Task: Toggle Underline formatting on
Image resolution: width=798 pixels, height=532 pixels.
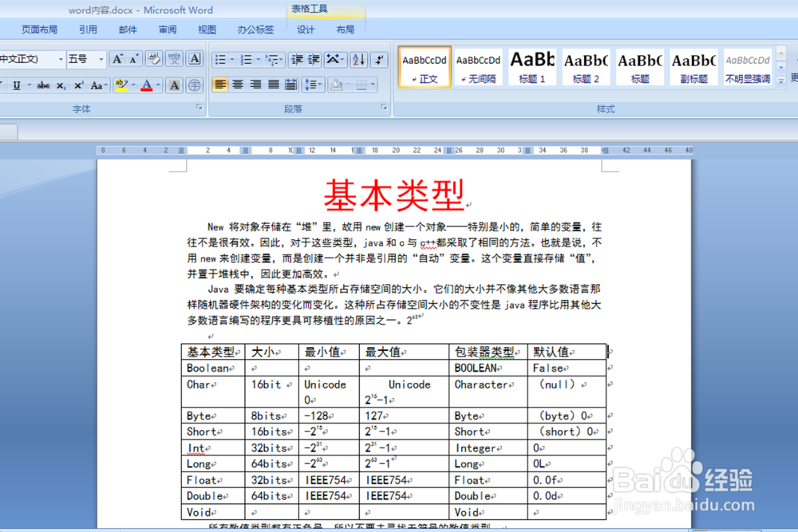Action: pyautogui.click(x=16, y=85)
